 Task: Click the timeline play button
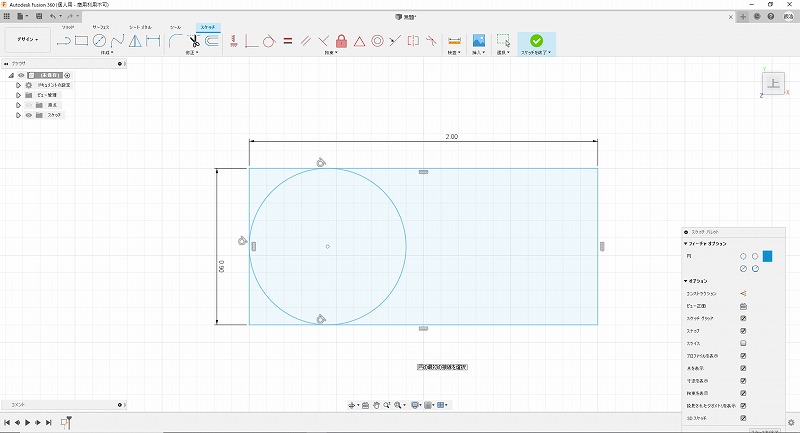[x=27, y=423]
